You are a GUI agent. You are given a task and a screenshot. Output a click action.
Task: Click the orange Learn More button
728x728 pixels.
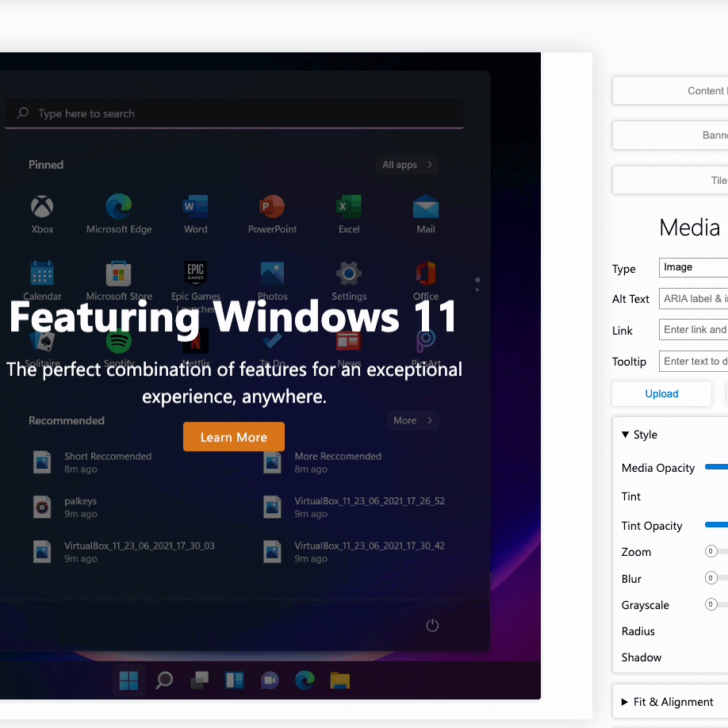(x=233, y=437)
